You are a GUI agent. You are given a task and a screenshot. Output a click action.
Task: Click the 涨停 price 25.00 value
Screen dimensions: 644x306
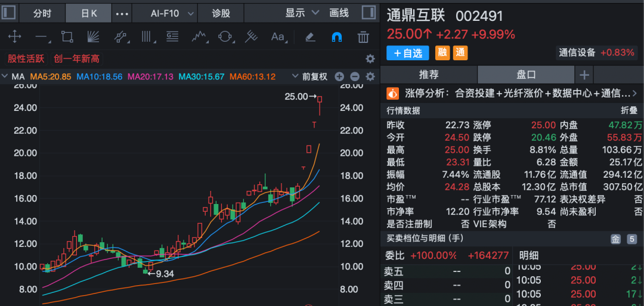pos(544,125)
